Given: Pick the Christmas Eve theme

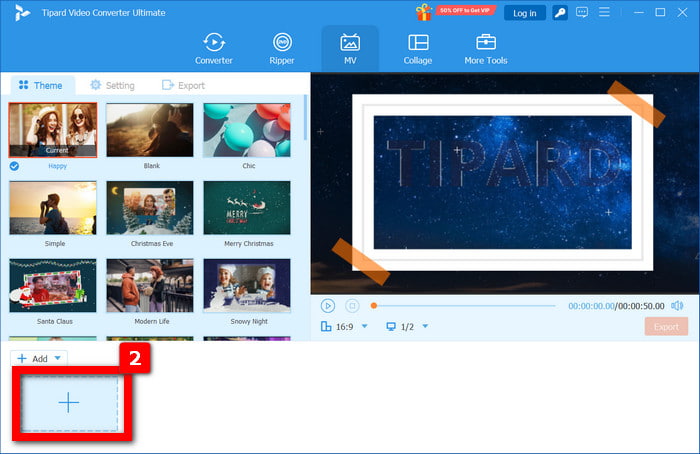Looking at the screenshot, I should pos(150,208).
